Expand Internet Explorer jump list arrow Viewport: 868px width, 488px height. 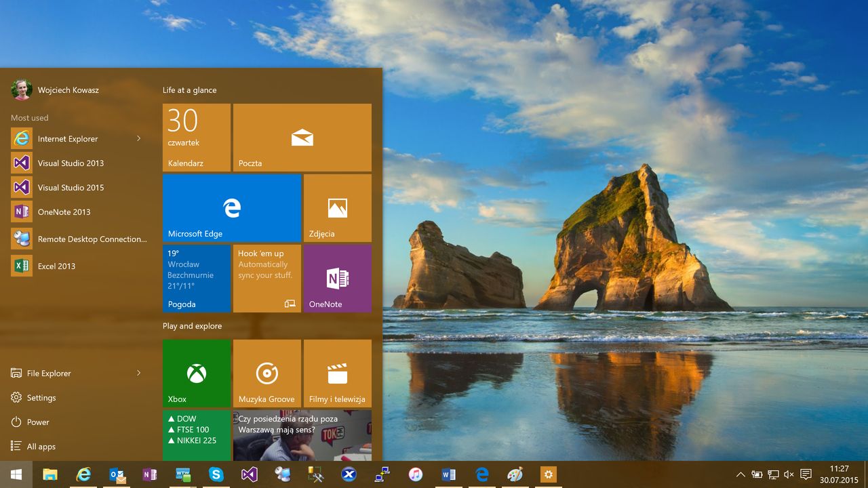coord(138,138)
